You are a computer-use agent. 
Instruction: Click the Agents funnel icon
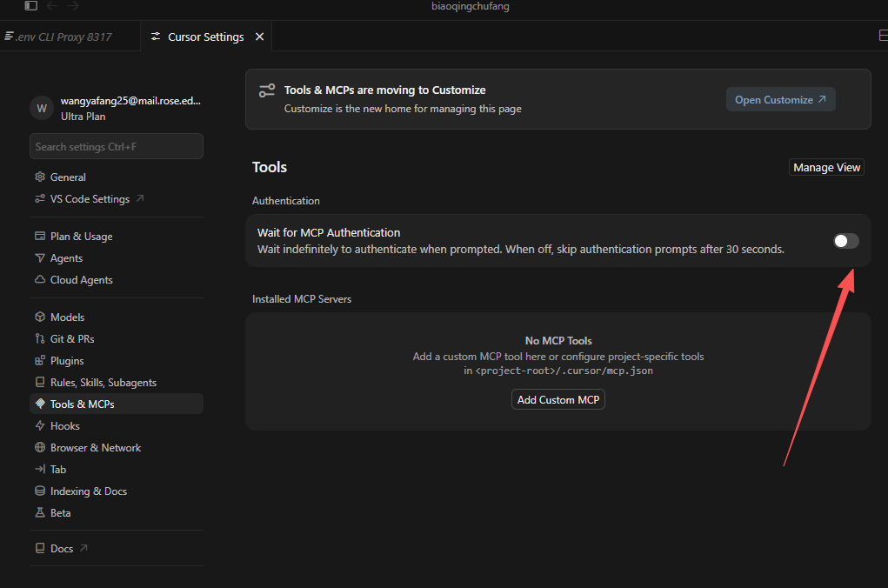(40, 257)
